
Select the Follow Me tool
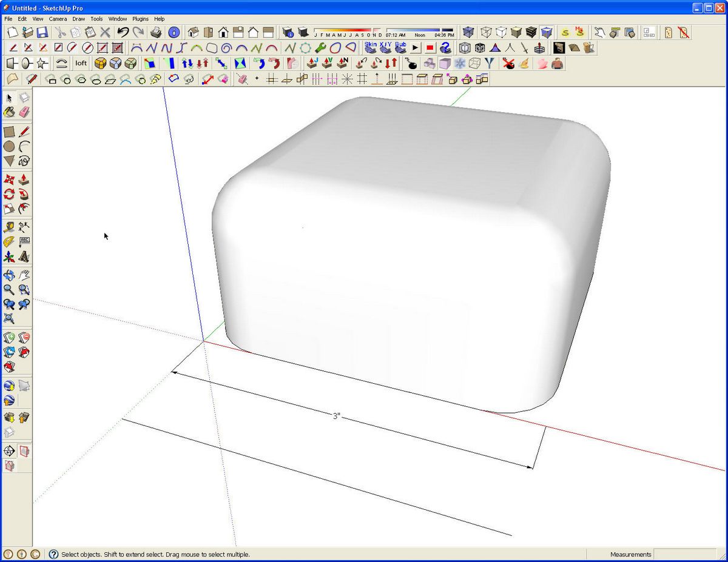coord(24,195)
